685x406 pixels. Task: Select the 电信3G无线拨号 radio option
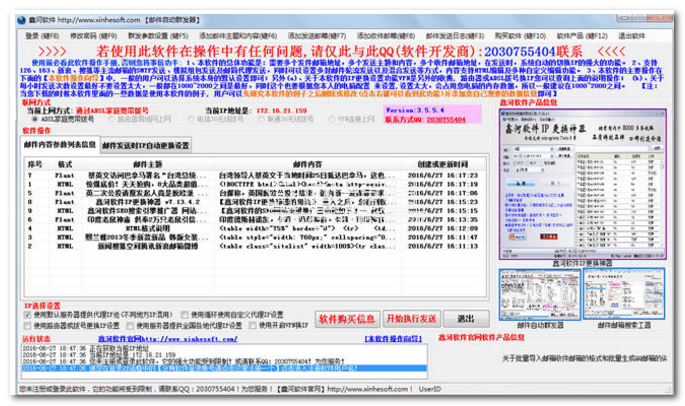coord(191,119)
